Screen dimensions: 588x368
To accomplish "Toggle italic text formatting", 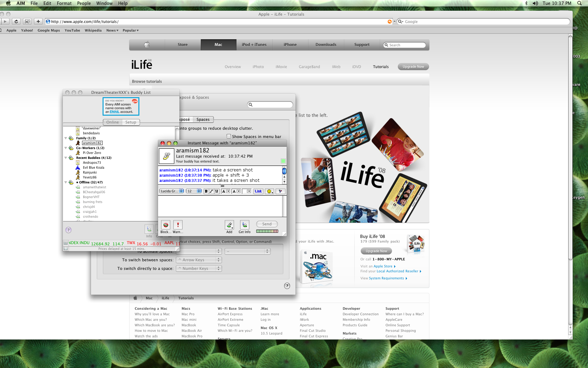I will point(211,191).
